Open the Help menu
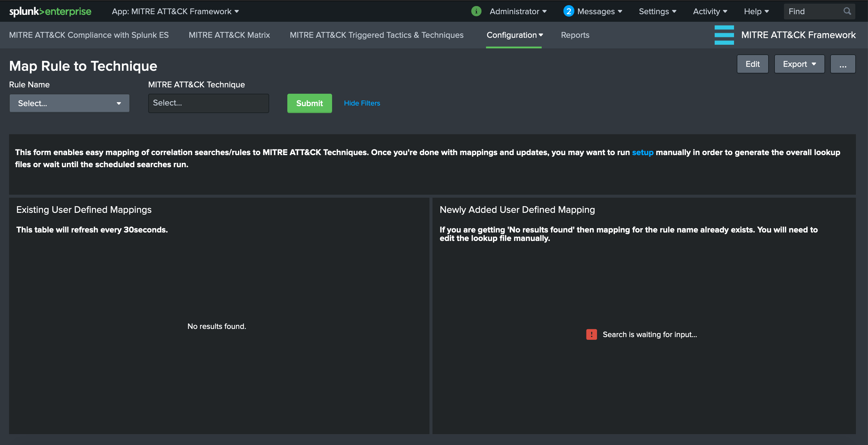The width and height of the screenshot is (868, 445). pyautogui.click(x=756, y=11)
